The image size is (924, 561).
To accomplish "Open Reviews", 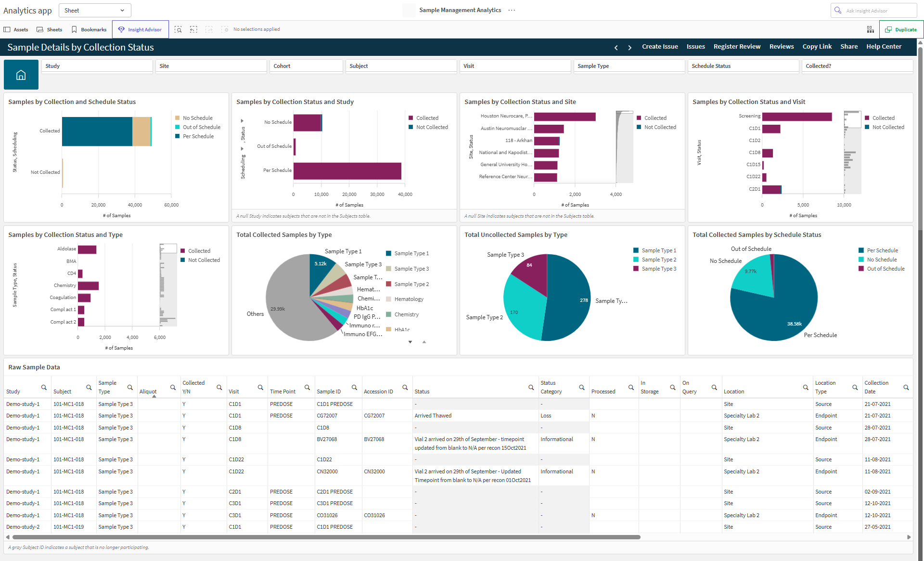I will pyautogui.click(x=782, y=47).
